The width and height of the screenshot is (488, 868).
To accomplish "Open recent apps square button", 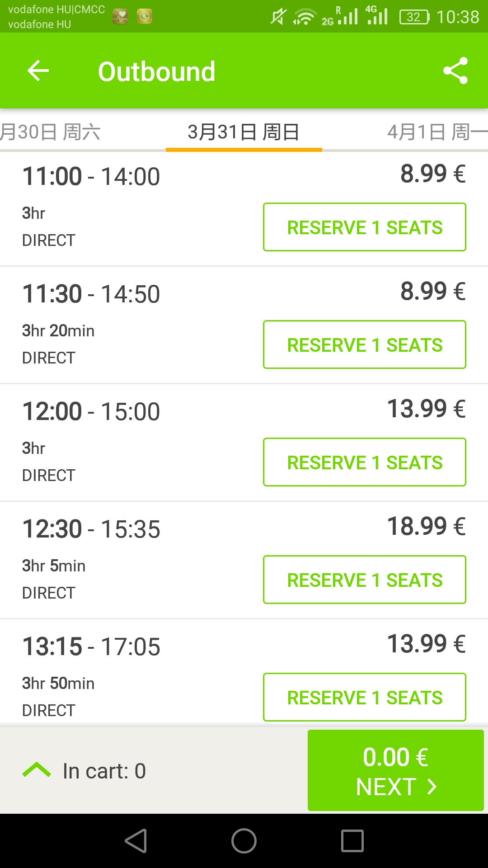I will point(352,841).
